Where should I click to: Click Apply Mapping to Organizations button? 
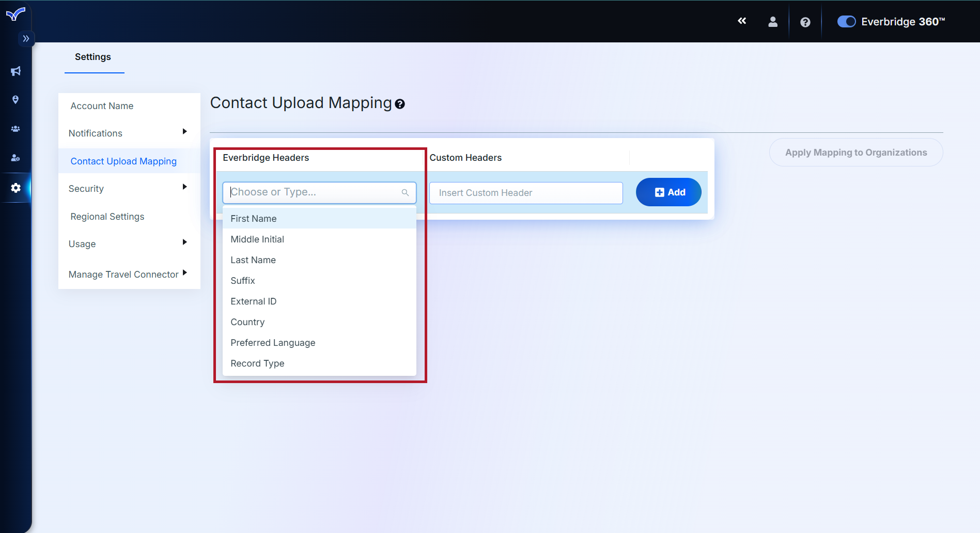(x=855, y=153)
